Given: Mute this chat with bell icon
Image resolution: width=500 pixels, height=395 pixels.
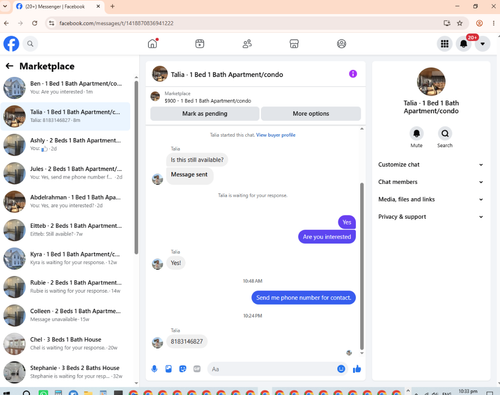Looking at the screenshot, I should 416,134.
